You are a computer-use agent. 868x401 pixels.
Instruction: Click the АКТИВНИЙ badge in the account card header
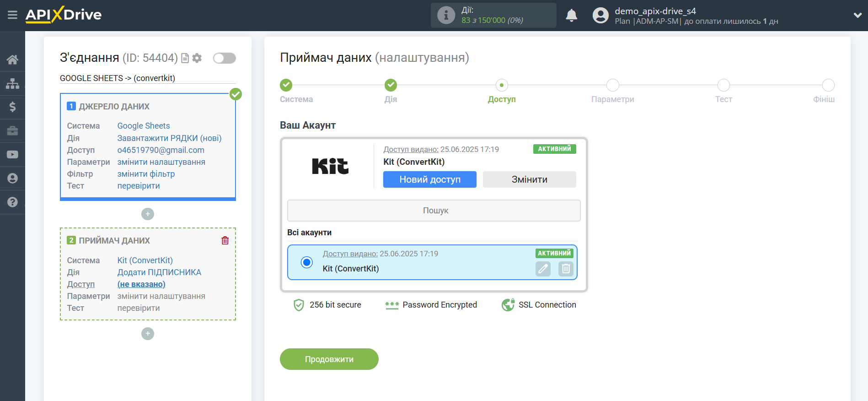555,149
